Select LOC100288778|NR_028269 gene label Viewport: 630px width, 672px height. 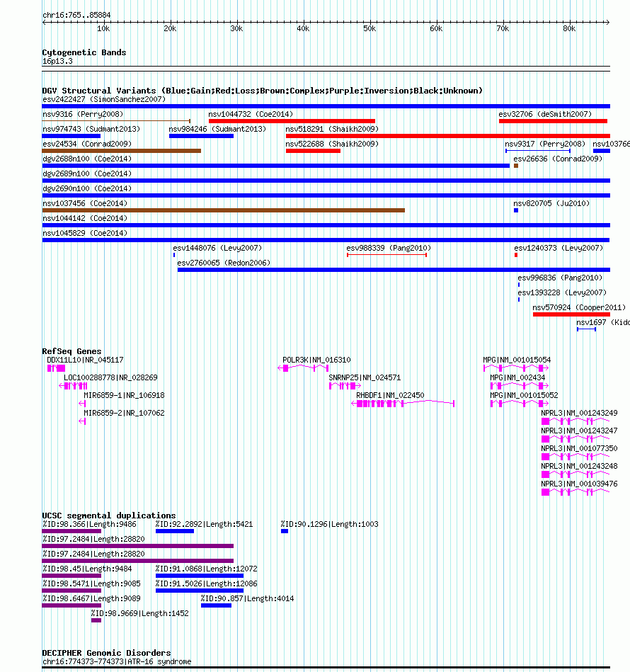tap(110, 377)
